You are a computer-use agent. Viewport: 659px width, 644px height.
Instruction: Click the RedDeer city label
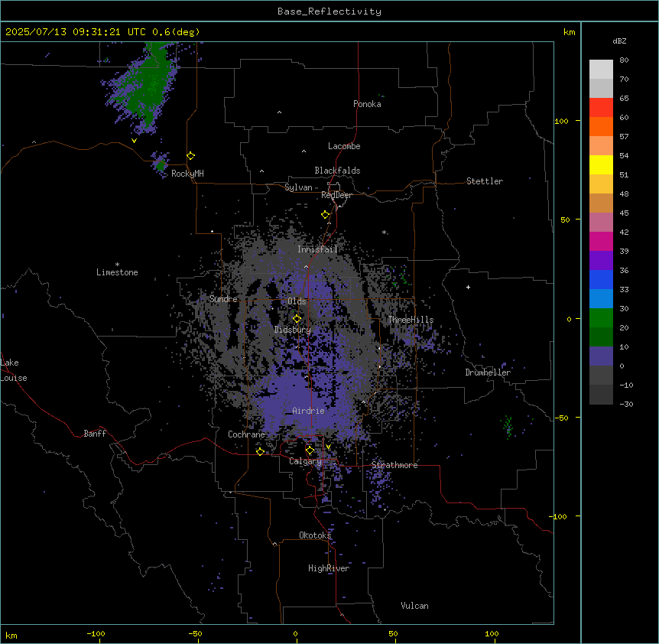point(336,196)
